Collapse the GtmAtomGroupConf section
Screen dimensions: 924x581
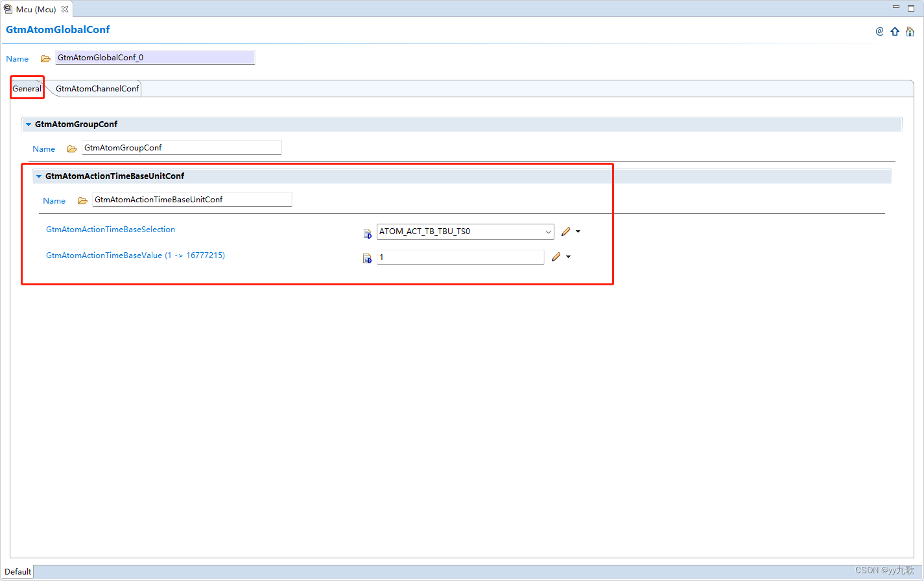(x=29, y=124)
